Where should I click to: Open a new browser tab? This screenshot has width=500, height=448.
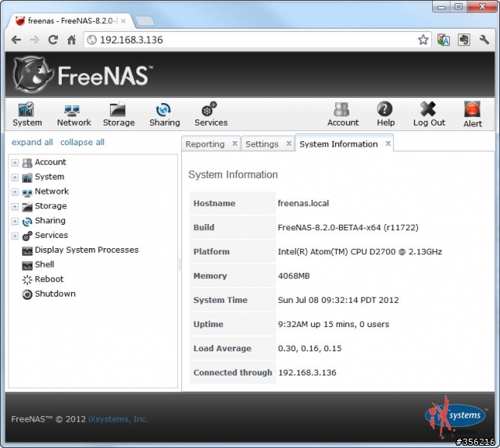(x=145, y=22)
